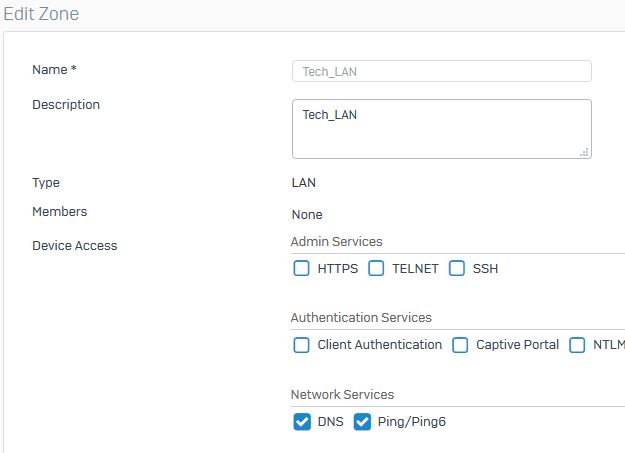This screenshot has height=453, width=625.
Task: Click the Name field containing Tech_LAN
Action: click(442, 71)
